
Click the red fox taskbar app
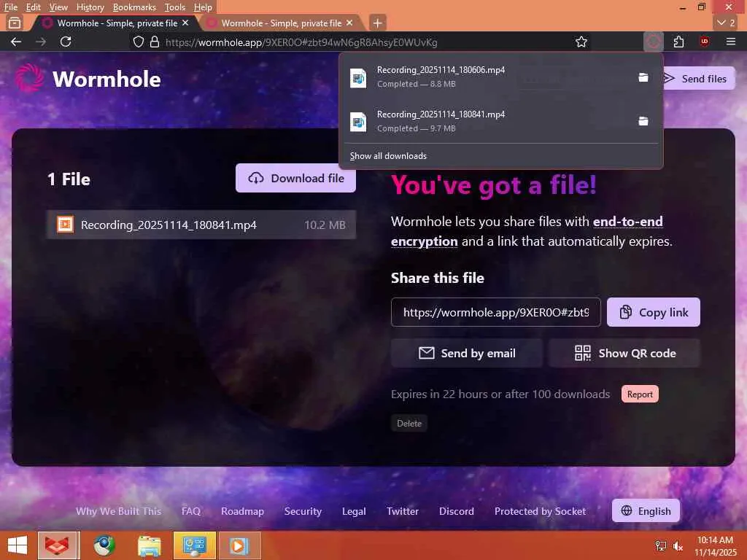tap(57, 545)
